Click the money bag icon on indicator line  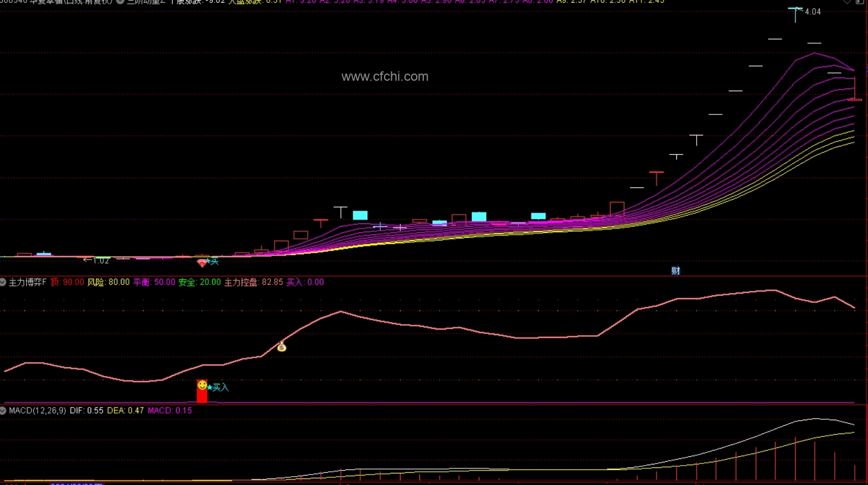282,347
